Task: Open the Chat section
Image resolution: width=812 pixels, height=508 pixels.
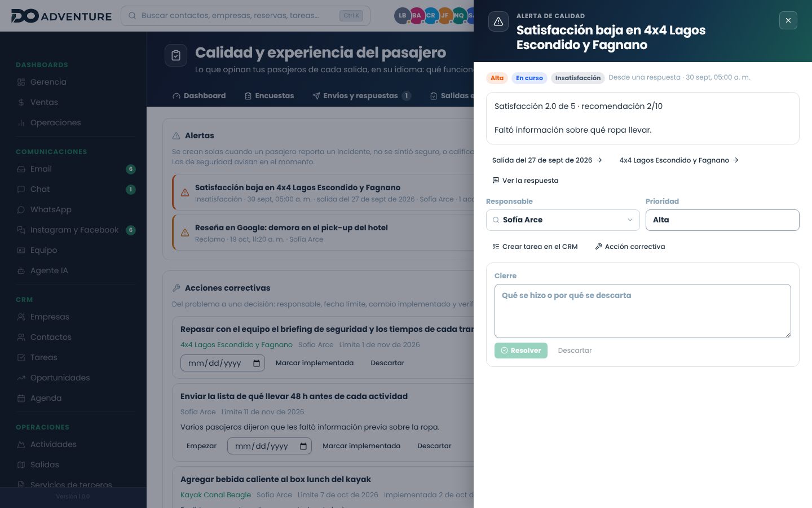Action: click(76, 189)
